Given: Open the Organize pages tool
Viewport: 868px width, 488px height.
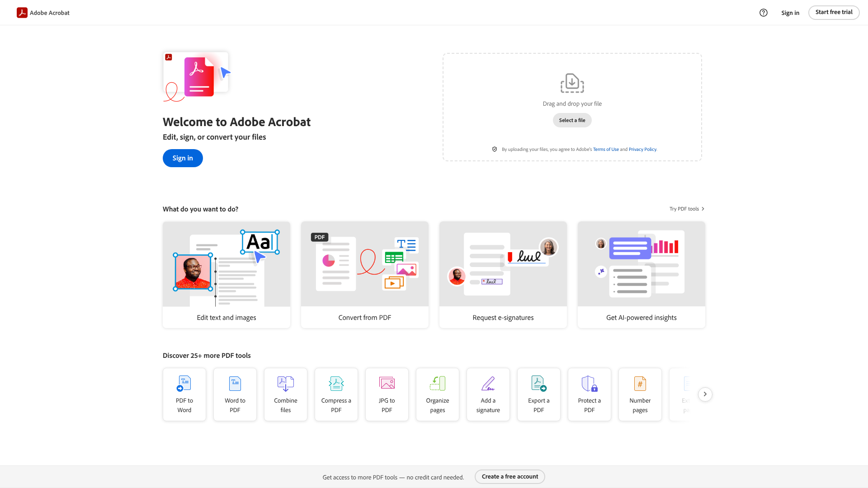Looking at the screenshot, I should pos(438,394).
